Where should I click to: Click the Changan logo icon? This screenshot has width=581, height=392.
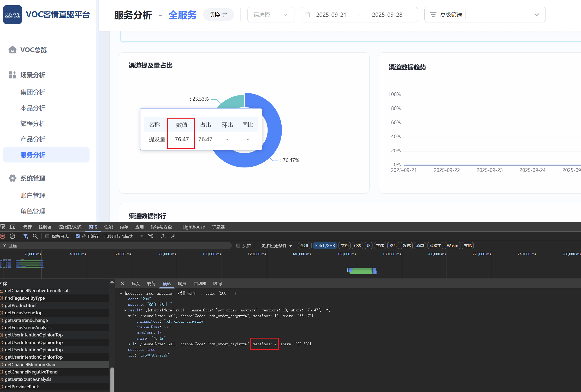pyautogui.click(x=12, y=15)
